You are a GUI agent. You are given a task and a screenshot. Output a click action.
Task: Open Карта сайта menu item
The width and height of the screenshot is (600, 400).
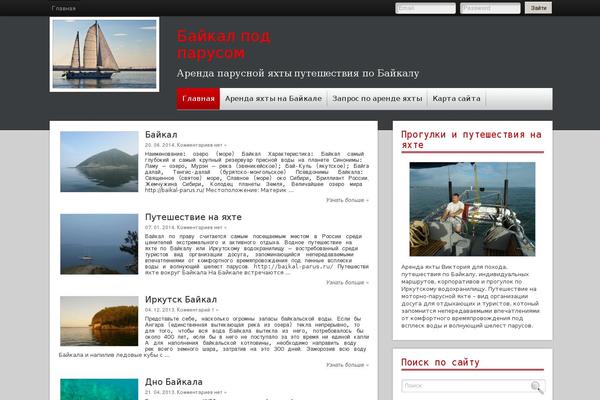(x=456, y=99)
